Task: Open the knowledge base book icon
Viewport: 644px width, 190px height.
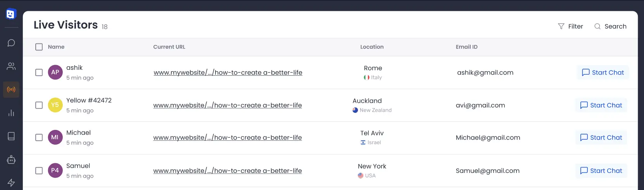Action: 11,136
